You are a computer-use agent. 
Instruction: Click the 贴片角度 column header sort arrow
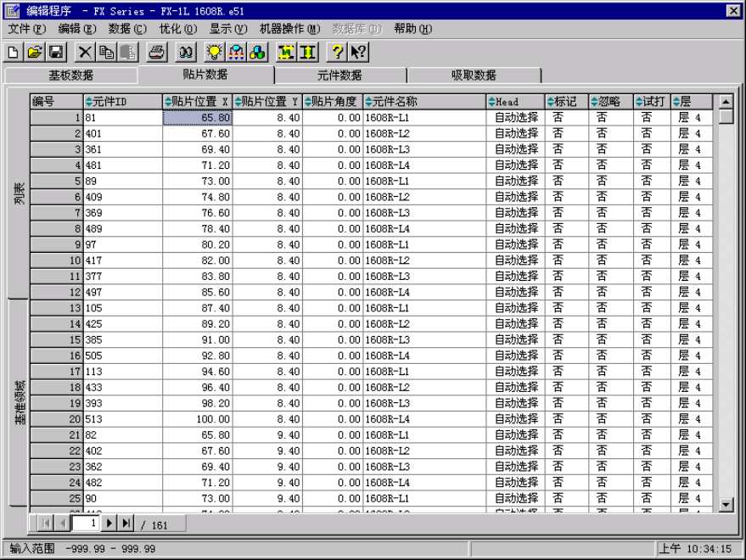[x=308, y=102]
